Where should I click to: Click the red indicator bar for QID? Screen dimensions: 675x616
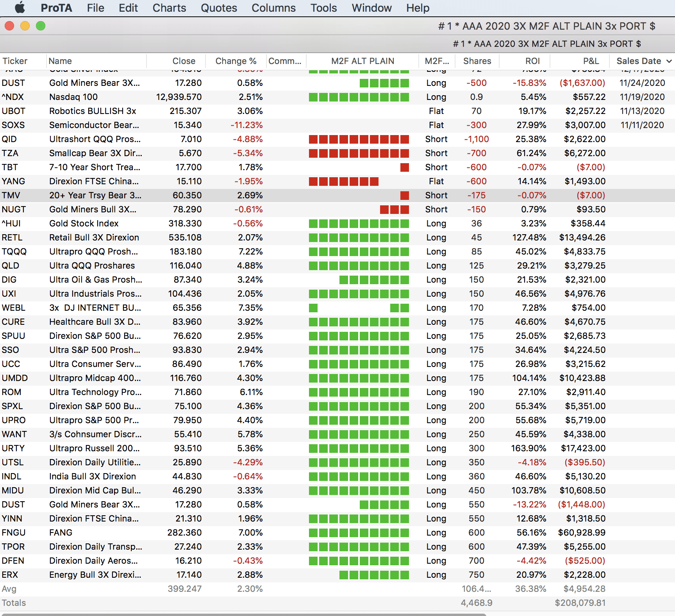(x=359, y=139)
